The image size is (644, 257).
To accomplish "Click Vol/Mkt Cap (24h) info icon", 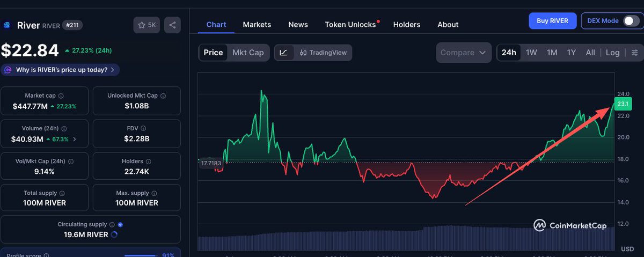I will pos(71,161).
